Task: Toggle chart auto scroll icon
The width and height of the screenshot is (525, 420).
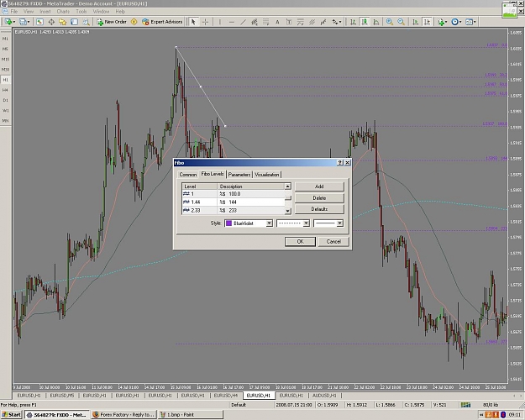Action: [415, 22]
